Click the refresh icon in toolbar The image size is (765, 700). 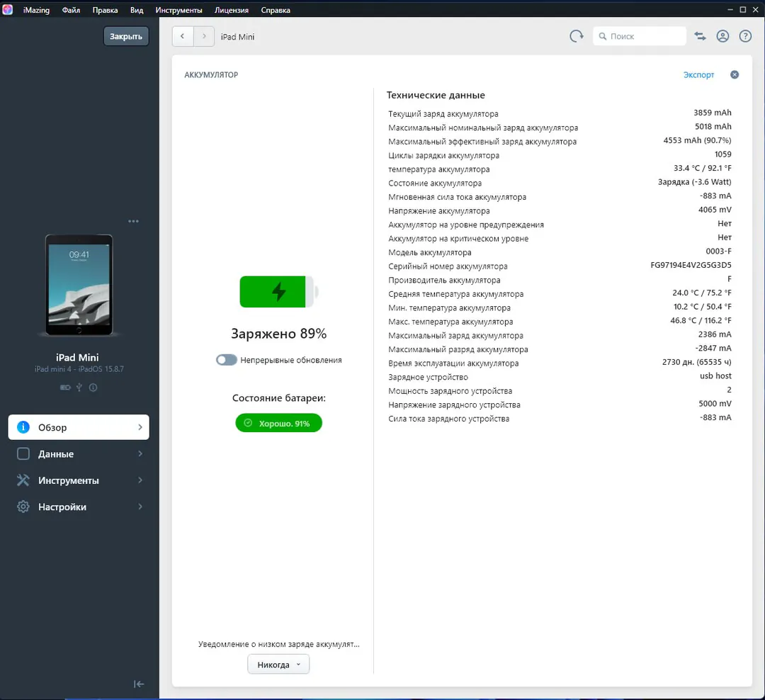pos(576,36)
